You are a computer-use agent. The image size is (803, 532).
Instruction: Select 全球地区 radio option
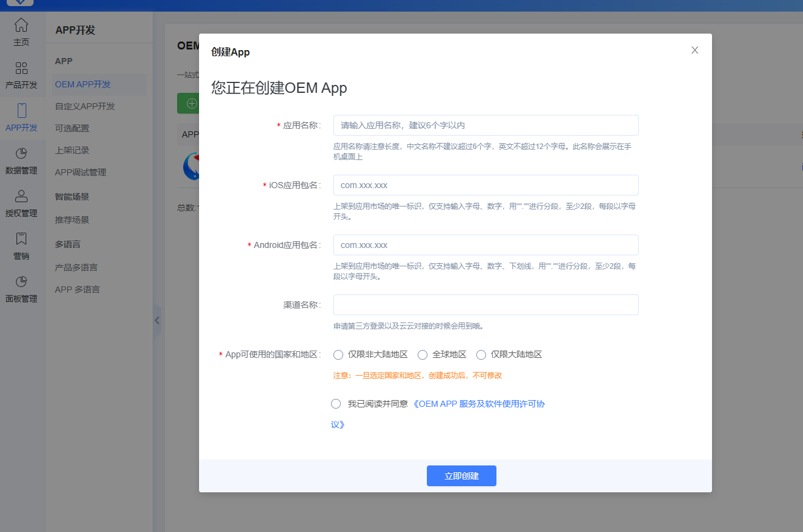pos(423,355)
